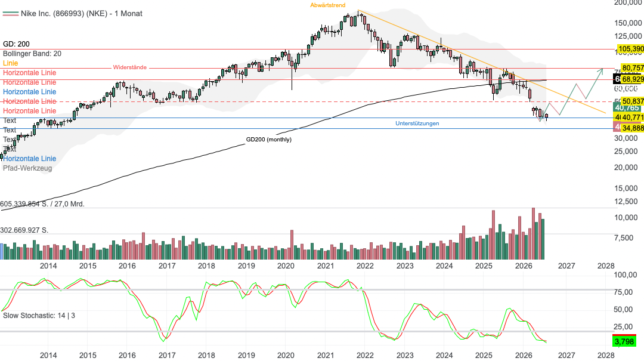This screenshot has width=644, height=361.
Task: Click 2021 on the volume chart time axis
Action: coord(326,266)
